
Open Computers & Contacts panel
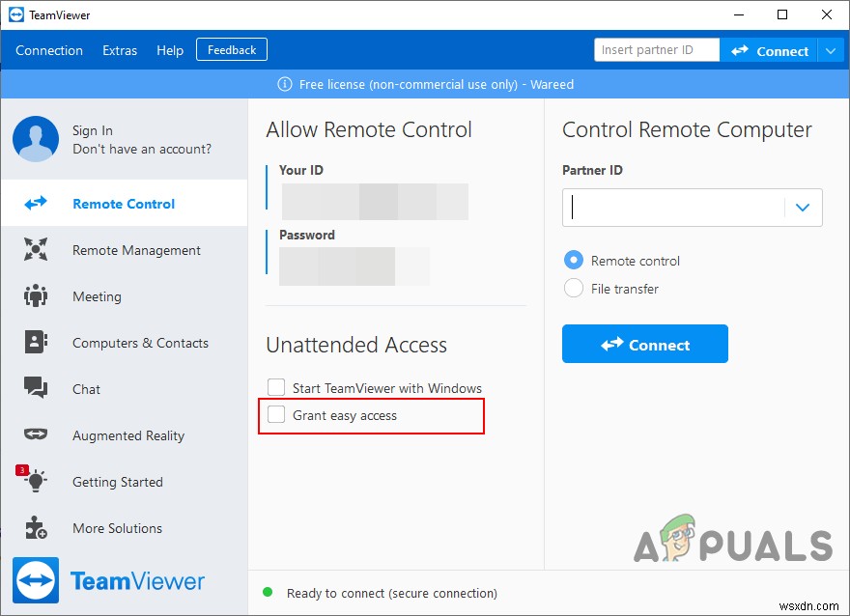(x=35, y=343)
